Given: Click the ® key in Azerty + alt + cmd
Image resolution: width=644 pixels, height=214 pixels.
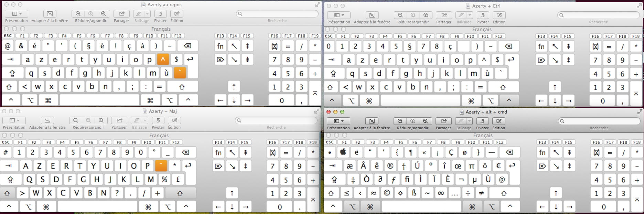Looking at the screenshot, I should pos(390,165).
